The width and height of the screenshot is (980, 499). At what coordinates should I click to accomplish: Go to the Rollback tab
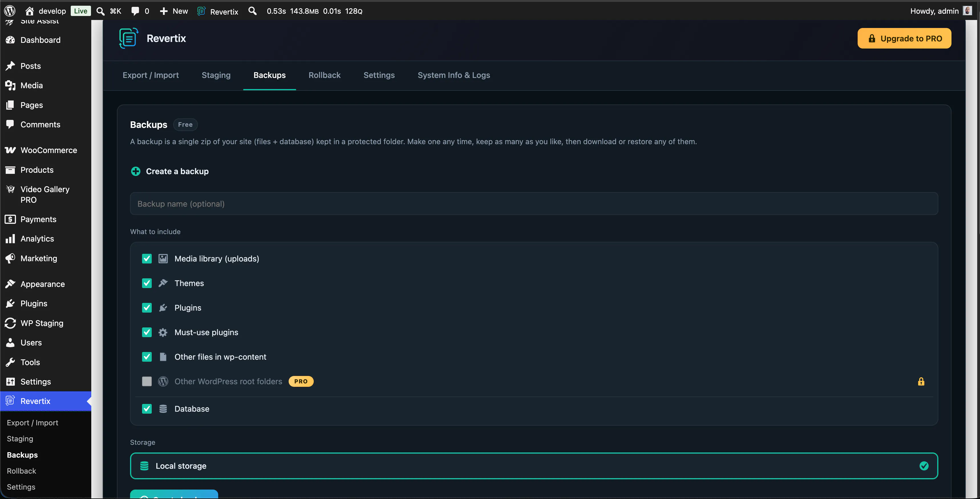(325, 75)
